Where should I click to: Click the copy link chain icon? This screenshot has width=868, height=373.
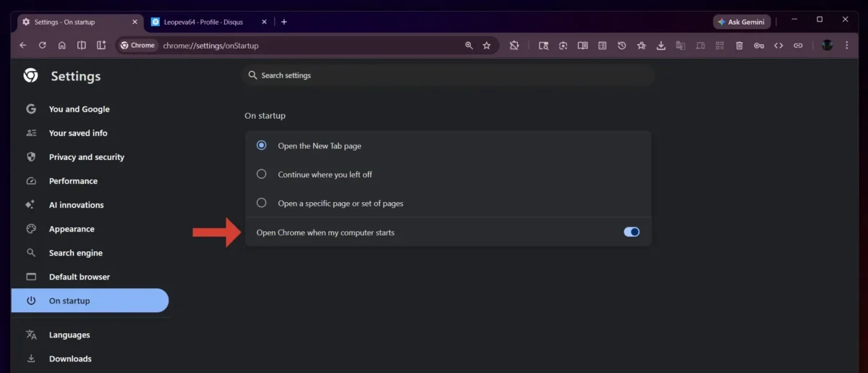[x=798, y=46]
